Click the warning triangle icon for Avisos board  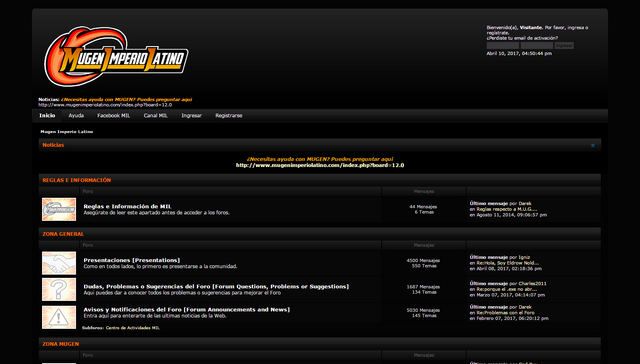tap(59, 317)
